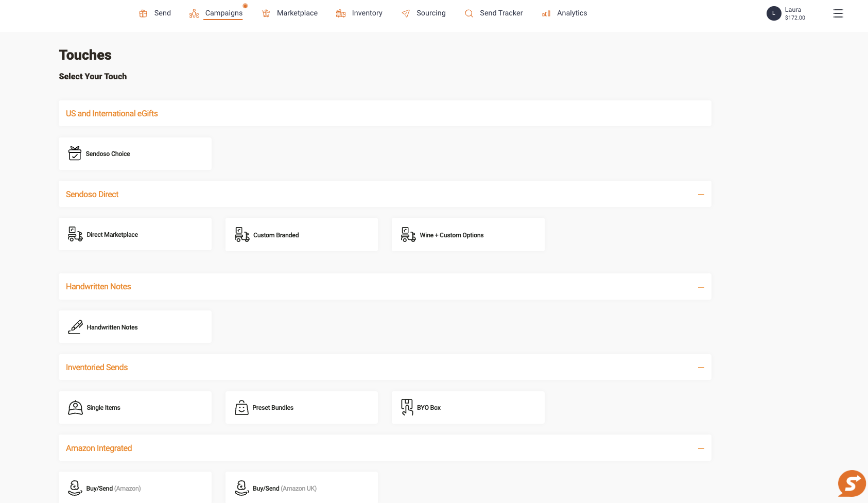Click the Handwritten Notes pen icon

pyautogui.click(x=75, y=327)
